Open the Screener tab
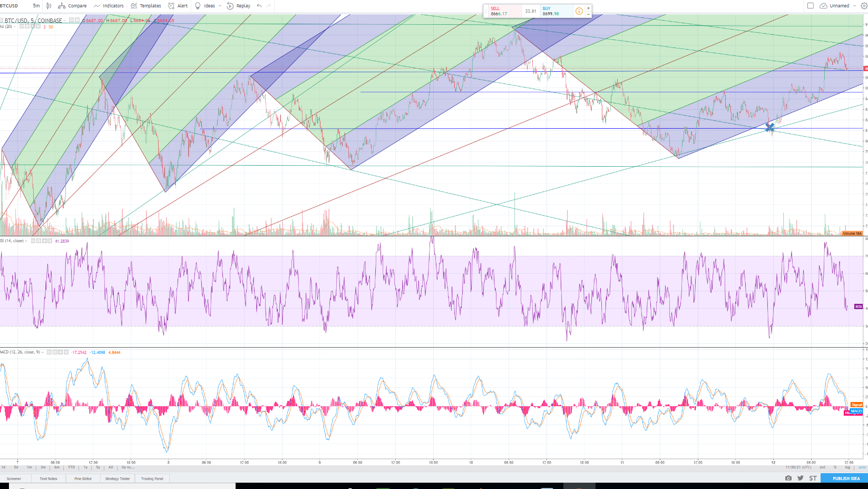This screenshot has height=489, width=868. pos(14,478)
